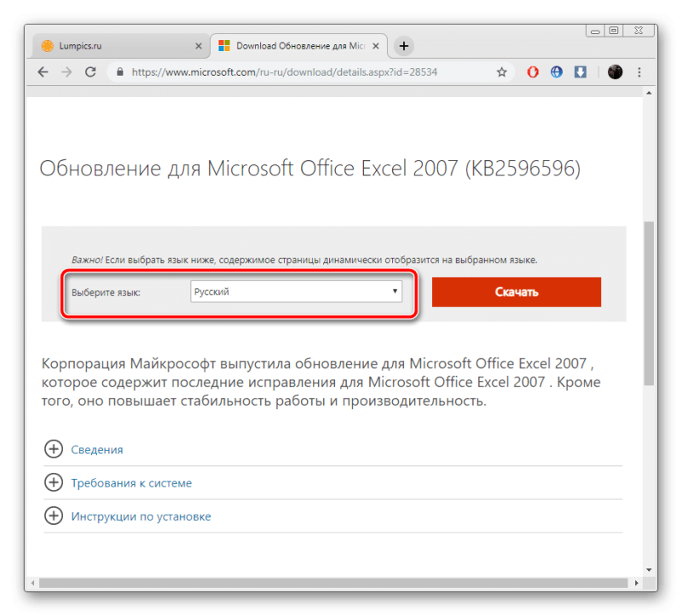Click the vertical scrollbar thumb
682x616 pixels.
click(649, 303)
